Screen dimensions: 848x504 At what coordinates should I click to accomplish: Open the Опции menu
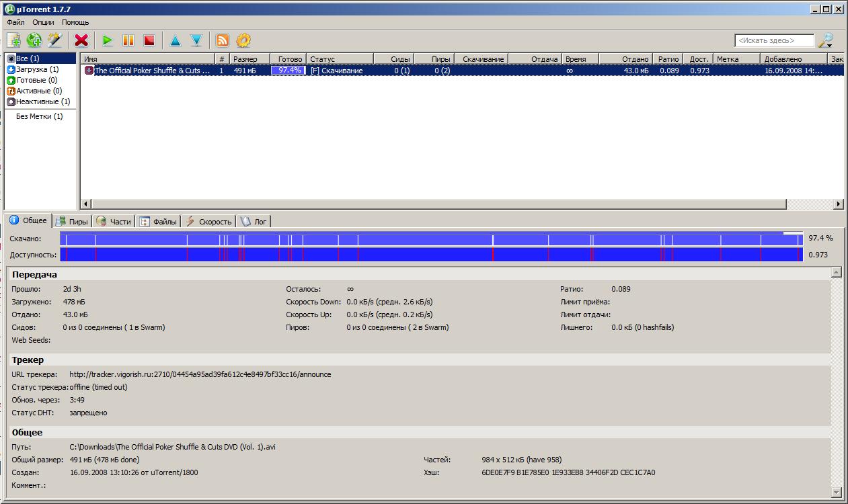pos(43,22)
